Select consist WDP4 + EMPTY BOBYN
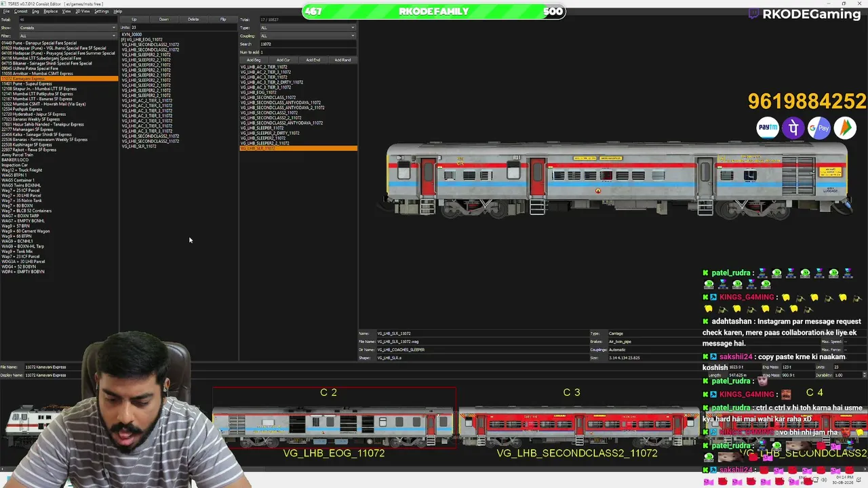 coord(23,272)
